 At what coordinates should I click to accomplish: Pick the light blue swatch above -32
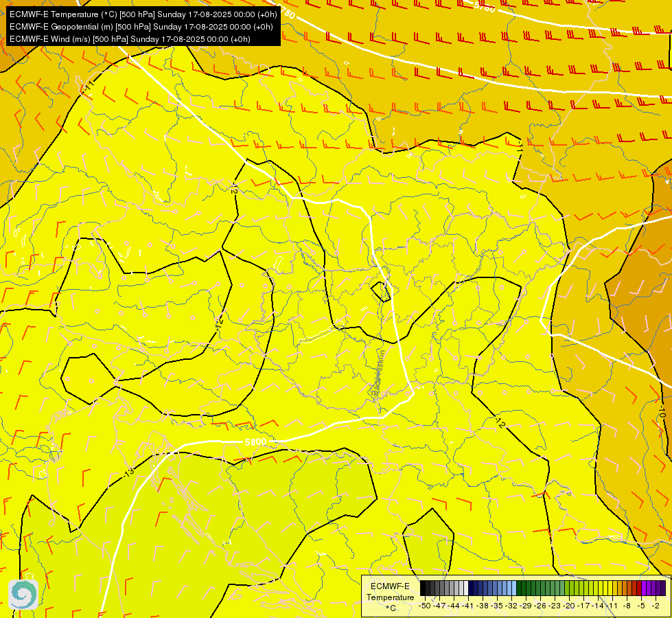[514, 588]
